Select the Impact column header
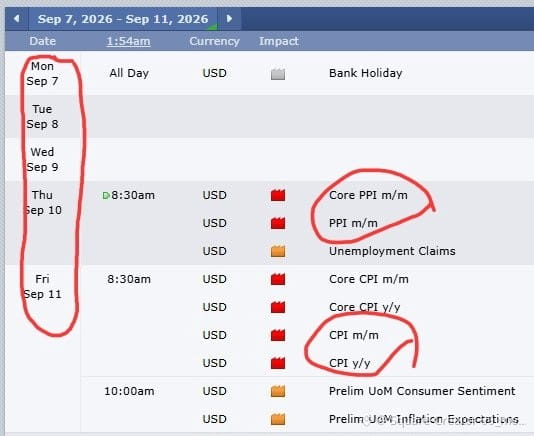This screenshot has height=436, width=534. [x=279, y=41]
